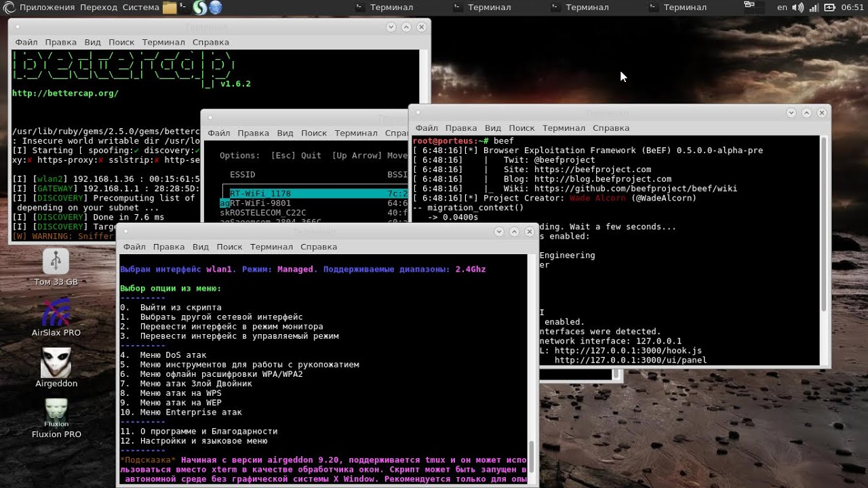Open Справка menu in the bettercap terminal
This screenshot has height=488, width=868.
click(211, 42)
